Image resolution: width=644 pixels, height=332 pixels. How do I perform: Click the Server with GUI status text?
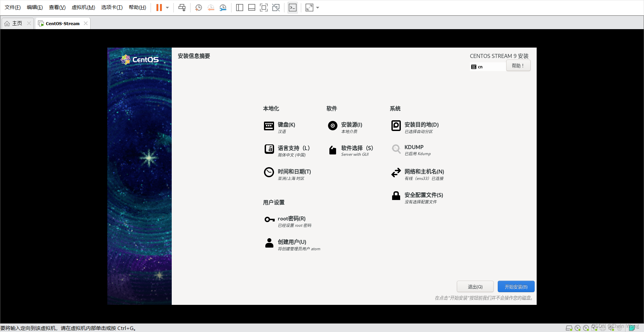tap(355, 154)
